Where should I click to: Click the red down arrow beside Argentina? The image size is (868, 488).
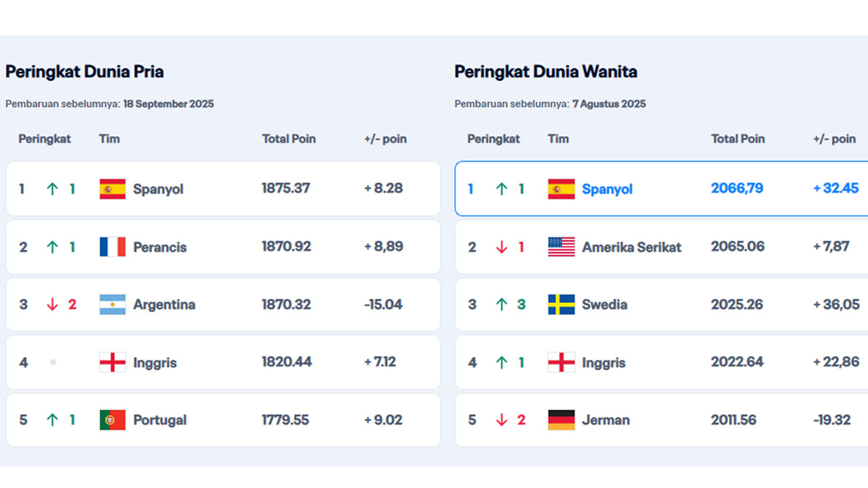[x=52, y=305]
